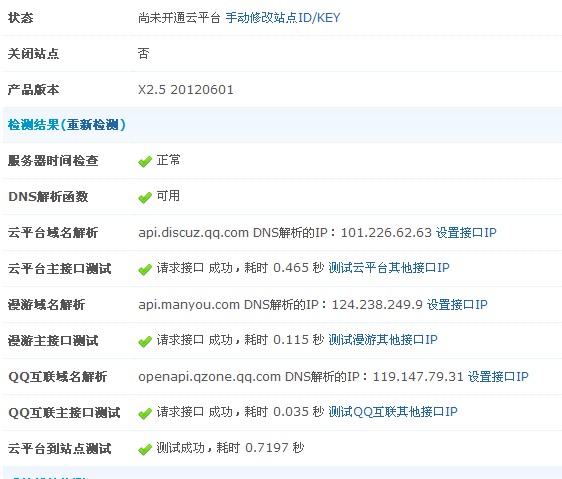Screen dimensions: 562x479
Task: Select 测试成功,耗时 0.7197 秒 text
Action: click(x=230, y=447)
